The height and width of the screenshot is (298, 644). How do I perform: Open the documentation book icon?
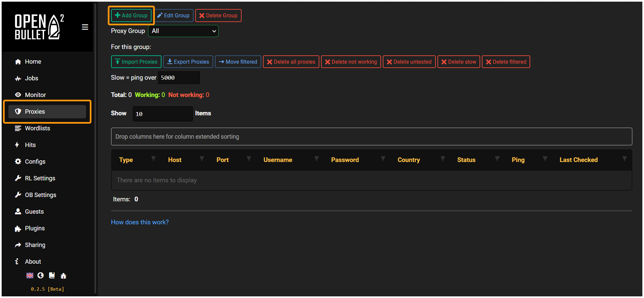tap(52, 275)
